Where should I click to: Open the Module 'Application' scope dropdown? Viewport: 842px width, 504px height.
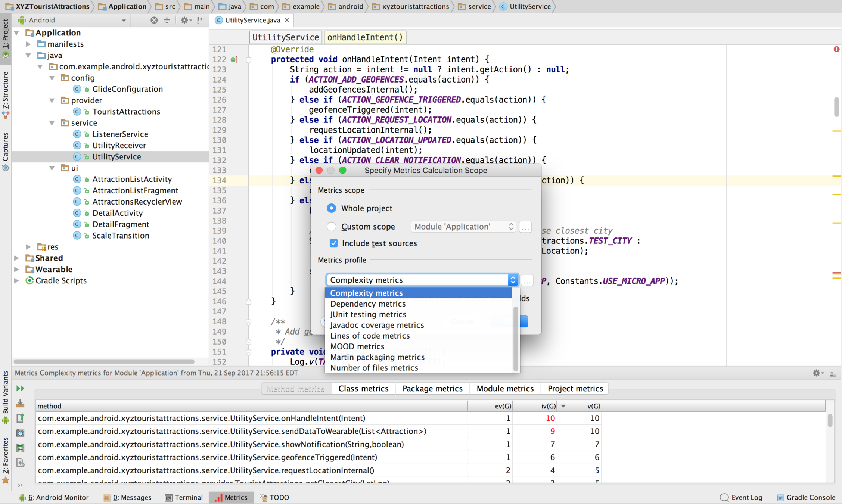tap(463, 227)
